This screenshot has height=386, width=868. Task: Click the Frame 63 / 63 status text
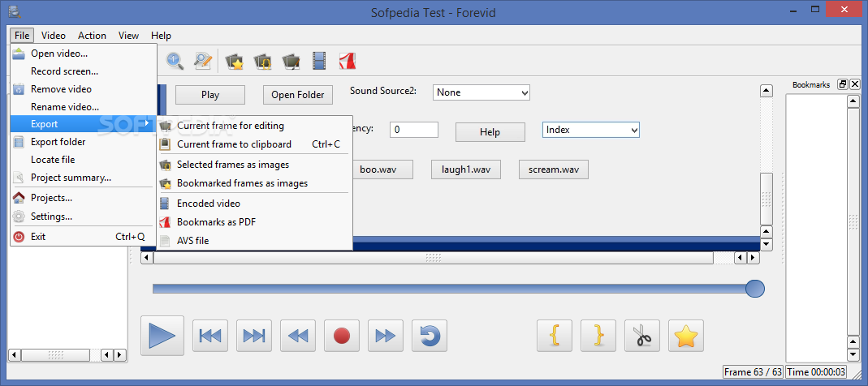(x=753, y=372)
